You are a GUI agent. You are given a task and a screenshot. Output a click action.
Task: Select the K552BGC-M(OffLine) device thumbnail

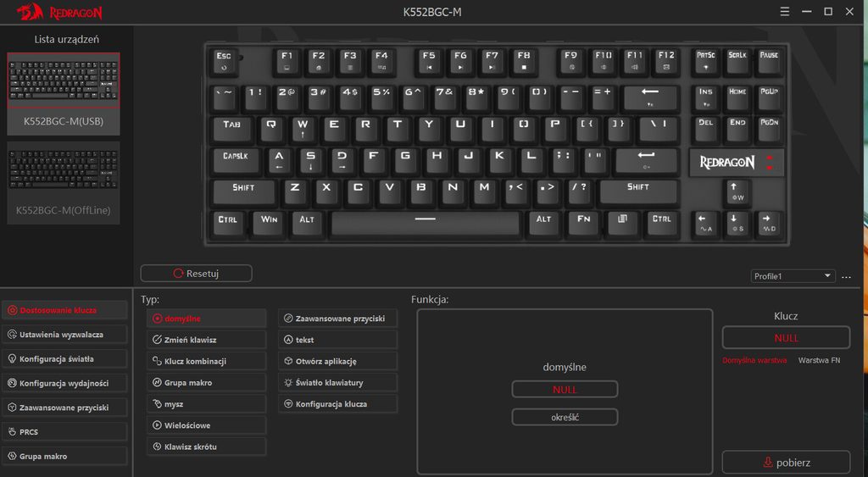(63, 183)
